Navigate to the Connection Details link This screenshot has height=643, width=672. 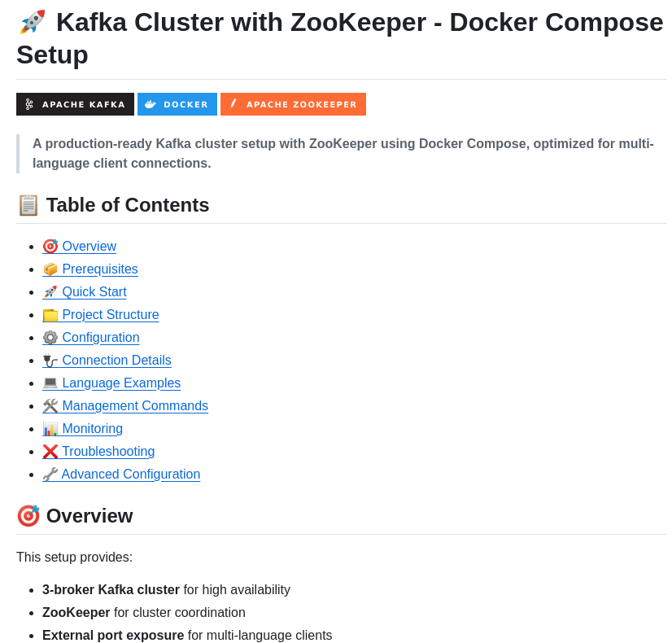(x=116, y=361)
